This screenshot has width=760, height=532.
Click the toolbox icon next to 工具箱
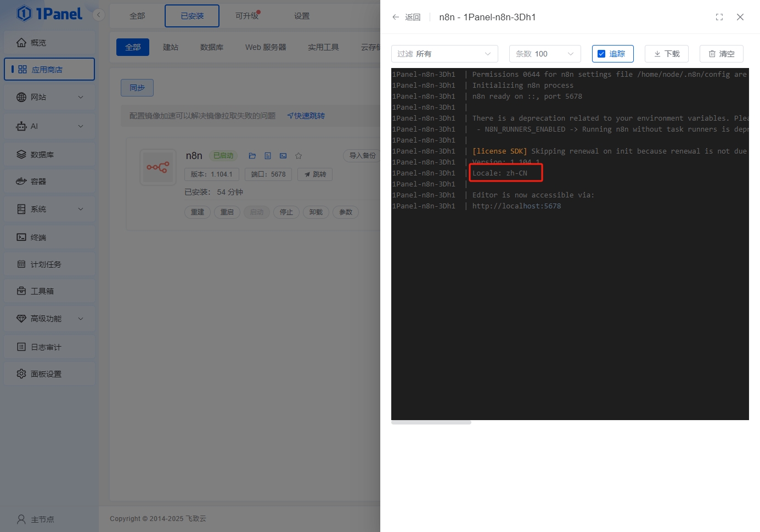point(21,291)
